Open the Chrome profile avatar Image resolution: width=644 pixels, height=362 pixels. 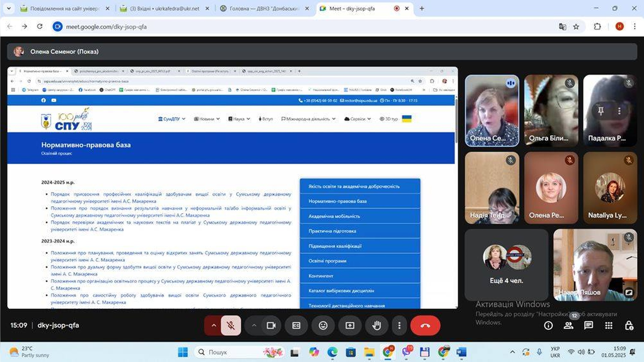620,26
